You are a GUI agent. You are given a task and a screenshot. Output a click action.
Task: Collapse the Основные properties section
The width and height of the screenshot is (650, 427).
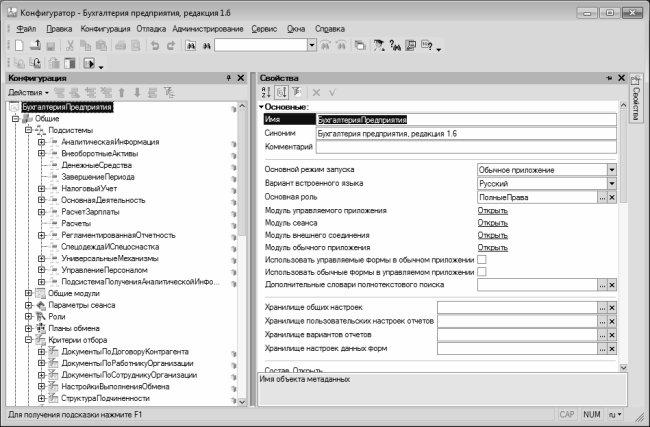tap(261, 106)
